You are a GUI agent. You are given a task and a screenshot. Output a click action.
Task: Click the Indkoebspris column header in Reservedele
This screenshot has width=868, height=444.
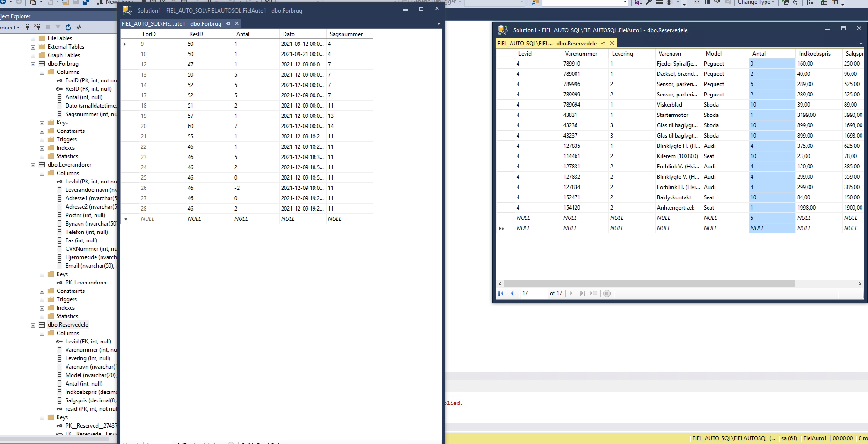[x=819, y=54]
